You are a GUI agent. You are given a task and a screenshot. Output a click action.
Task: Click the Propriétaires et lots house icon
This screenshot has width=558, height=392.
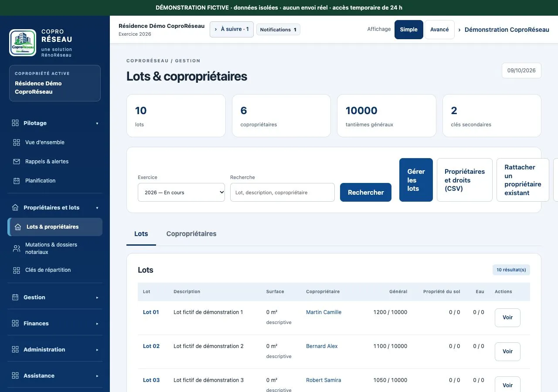point(15,207)
